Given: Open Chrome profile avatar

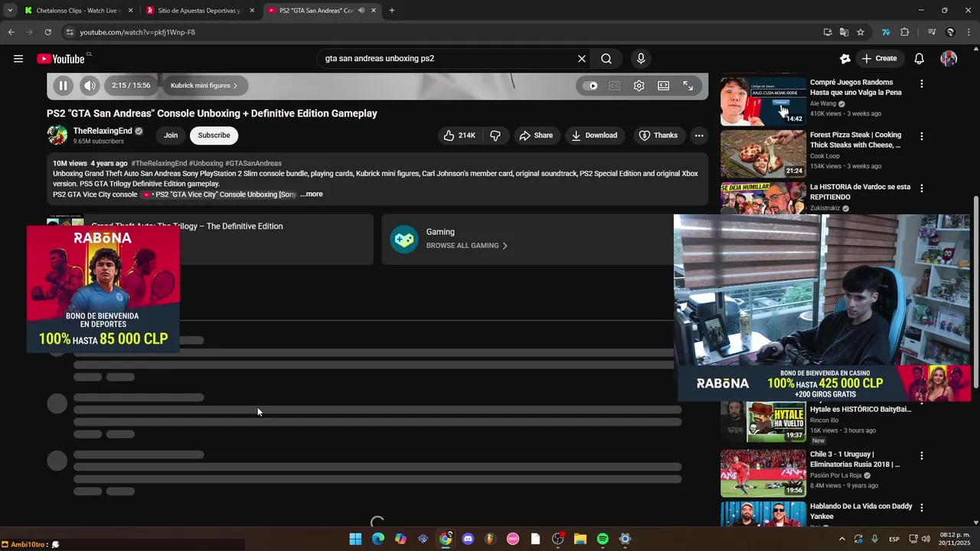Looking at the screenshot, I should point(950,32).
